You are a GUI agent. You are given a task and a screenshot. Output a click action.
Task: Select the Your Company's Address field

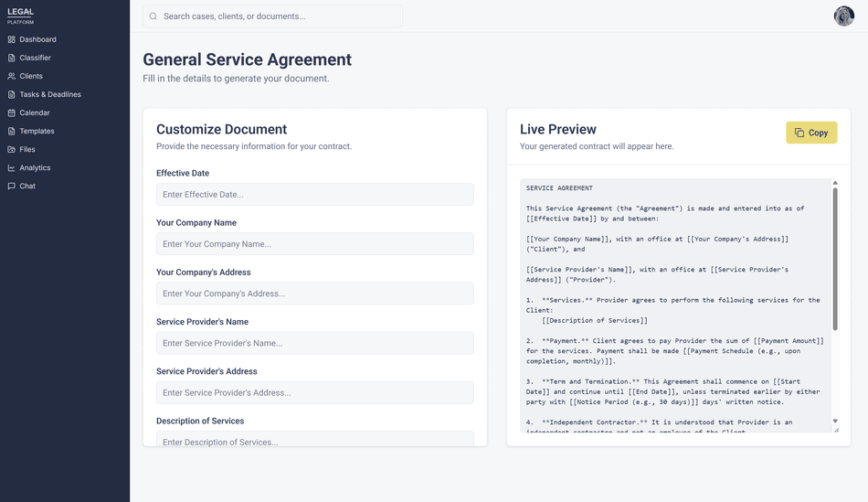[x=314, y=294]
